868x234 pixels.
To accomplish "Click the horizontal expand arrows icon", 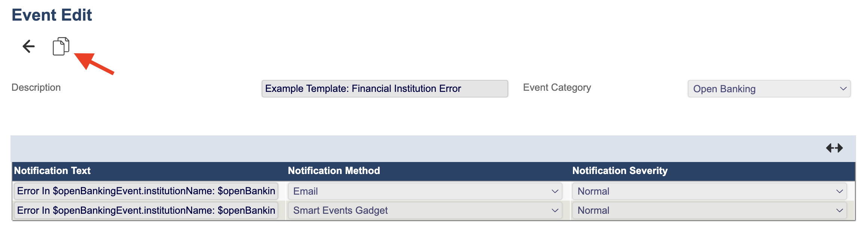I will coord(834,148).
